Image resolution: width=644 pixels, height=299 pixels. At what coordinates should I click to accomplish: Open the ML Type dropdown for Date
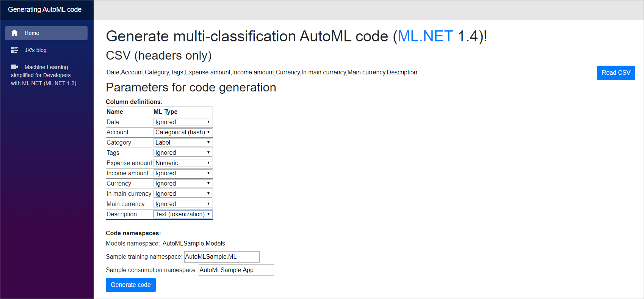(183, 122)
